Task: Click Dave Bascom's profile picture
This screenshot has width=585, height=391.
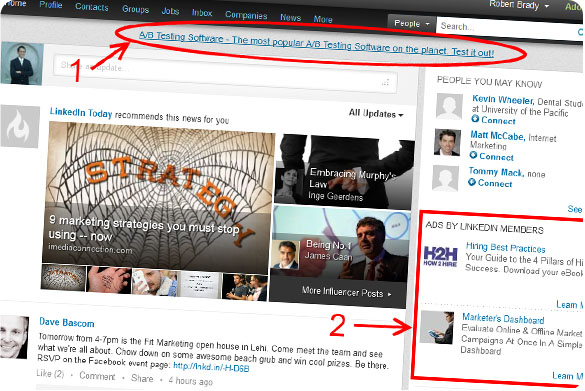Action: pos(14,336)
